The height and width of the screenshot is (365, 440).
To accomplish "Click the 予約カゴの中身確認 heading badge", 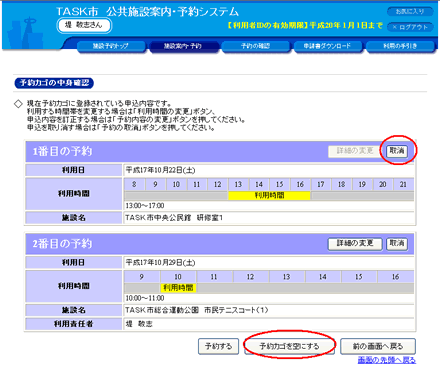I will 54,83.
